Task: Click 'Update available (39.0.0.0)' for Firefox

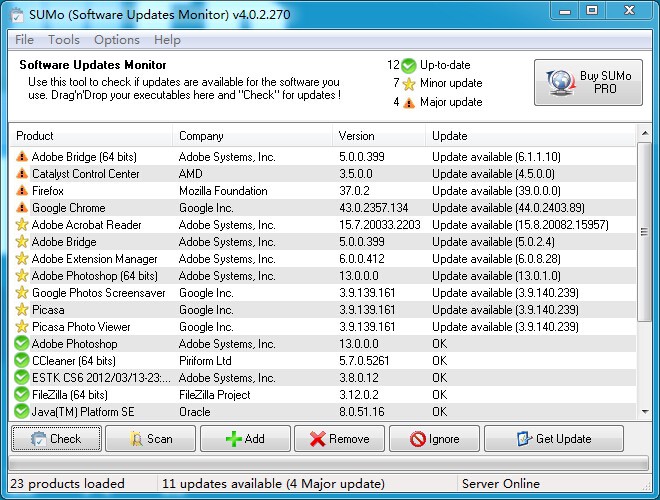Action: (x=496, y=191)
